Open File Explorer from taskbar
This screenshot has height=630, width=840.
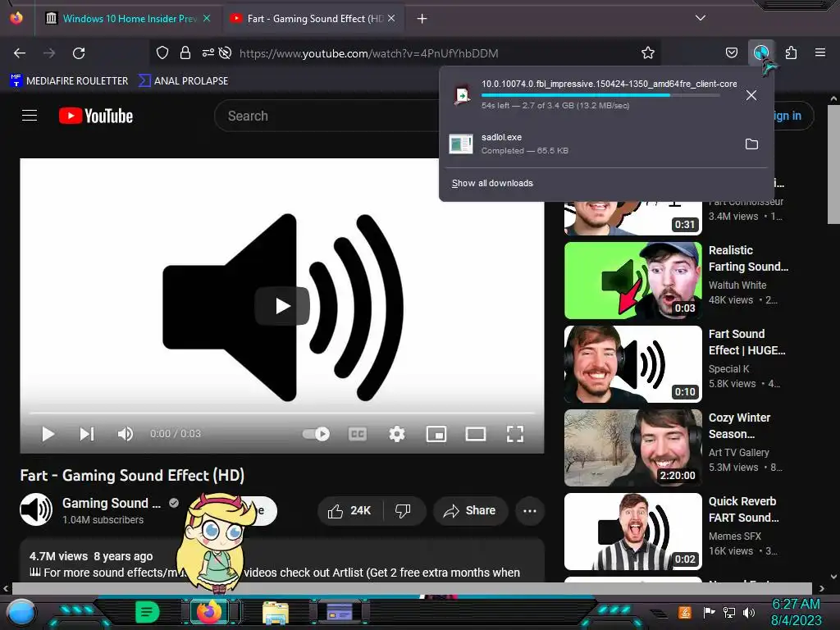pos(276,612)
